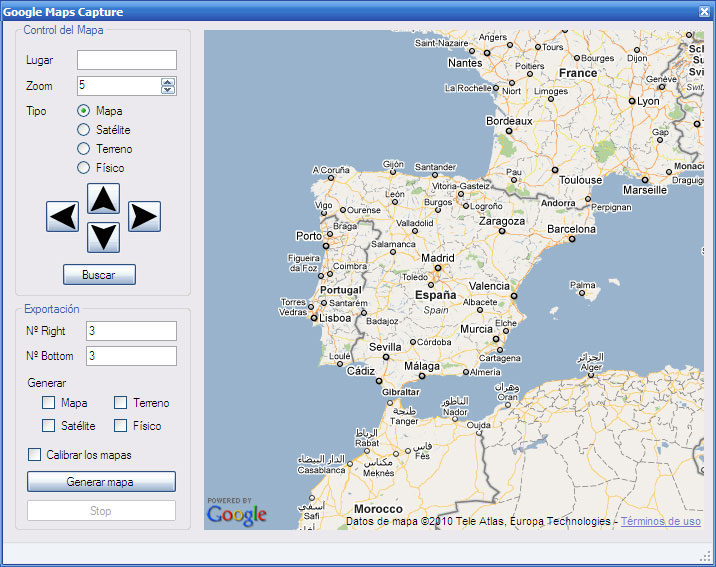Pan the map up with the up arrow
Viewport: 716px width, 567px height.
coord(104,199)
